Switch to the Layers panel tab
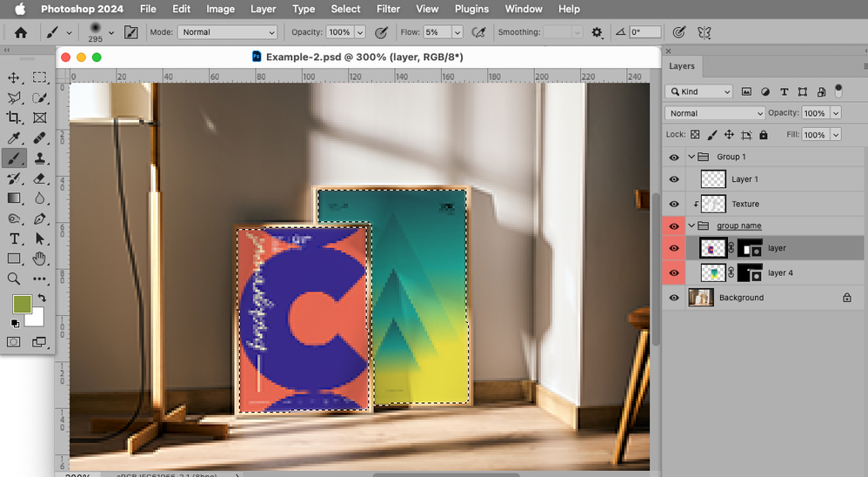This screenshot has width=868, height=477. (682, 66)
